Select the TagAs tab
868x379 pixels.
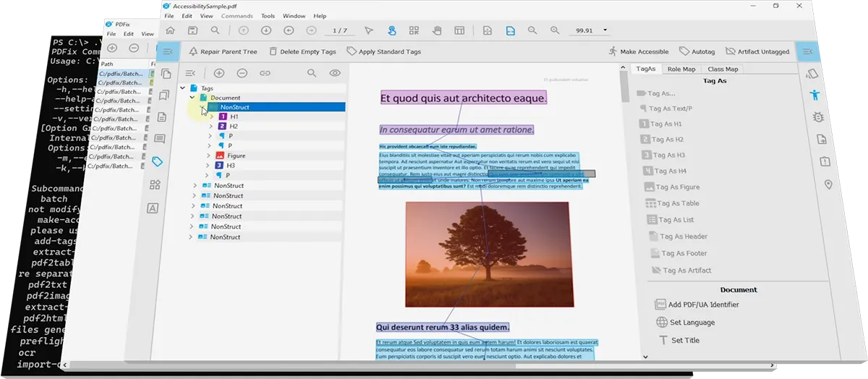click(645, 69)
